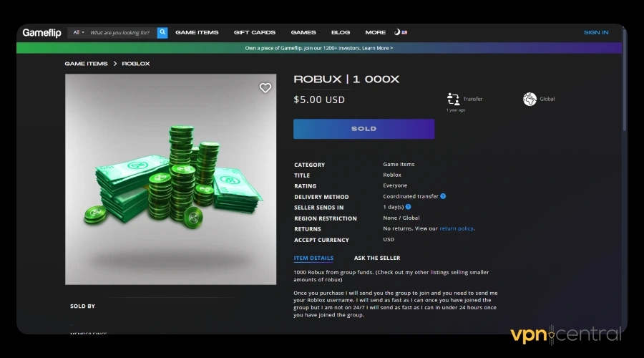Open the US flag region selector
Viewport: 644px width, 358px height.
click(x=404, y=32)
